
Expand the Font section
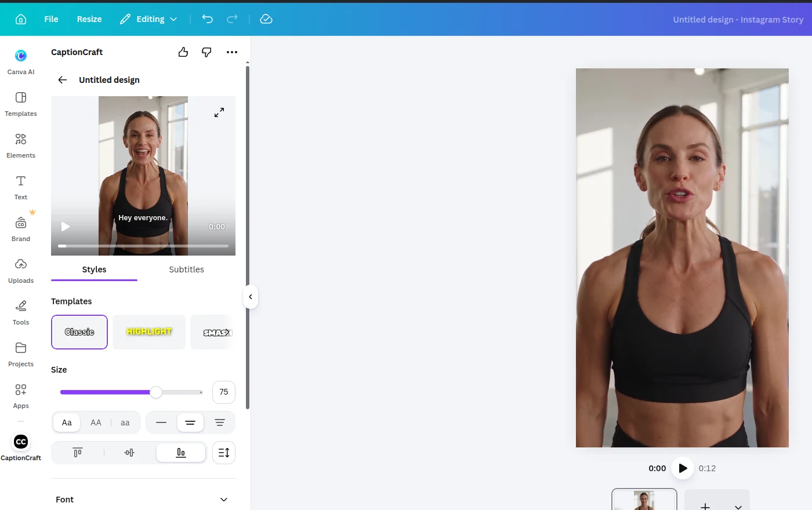[143, 500]
